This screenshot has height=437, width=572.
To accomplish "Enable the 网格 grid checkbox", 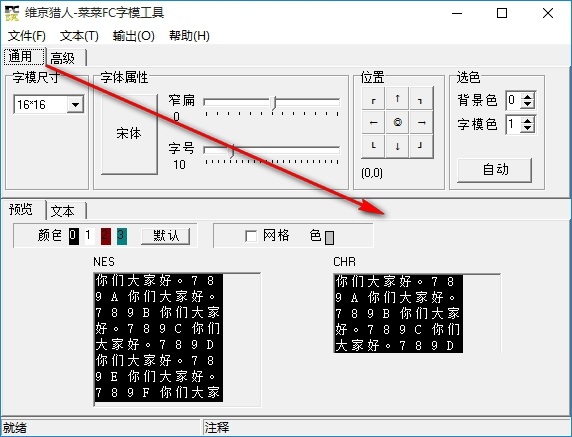I will coord(251,236).
